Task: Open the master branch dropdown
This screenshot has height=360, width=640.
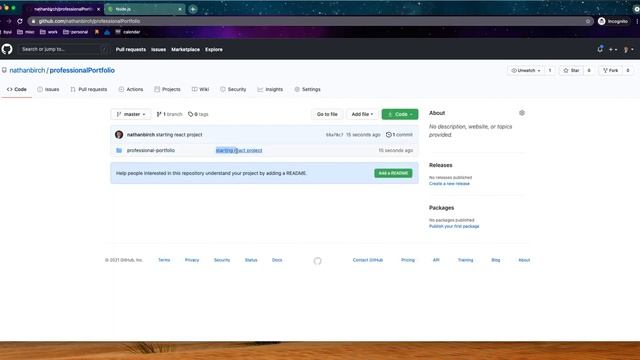Action: pyautogui.click(x=131, y=114)
